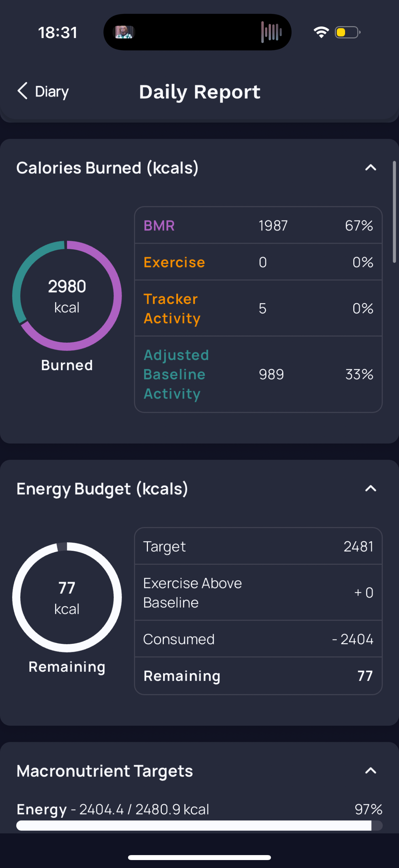Tap the Wi-Fi status icon

point(321,32)
